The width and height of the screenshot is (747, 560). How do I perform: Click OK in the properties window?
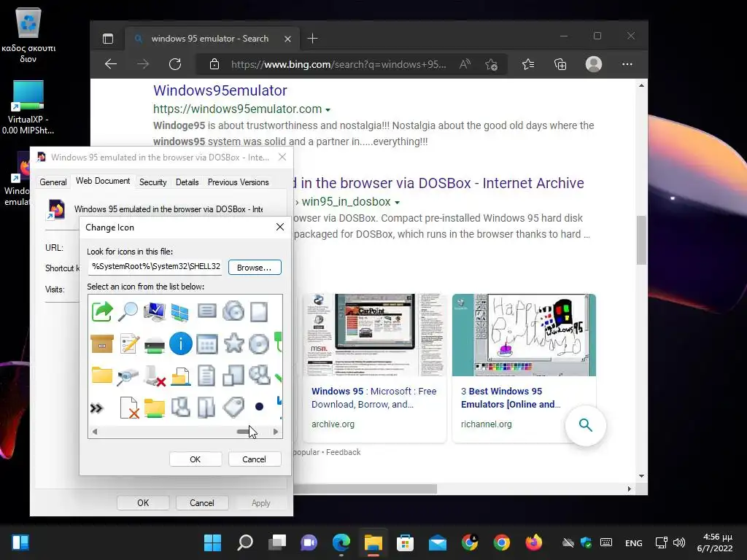[x=143, y=503]
